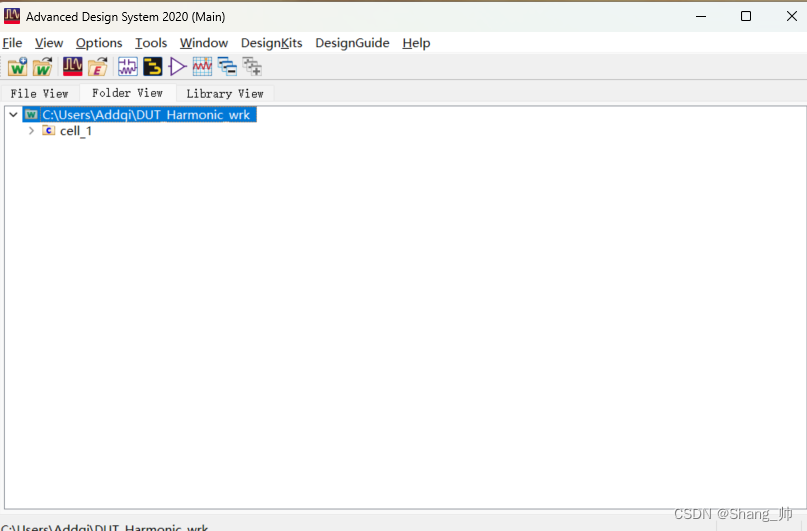807x531 pixels.
Task: Open an example workspace folder icon
Action: [x=97, y=67]
